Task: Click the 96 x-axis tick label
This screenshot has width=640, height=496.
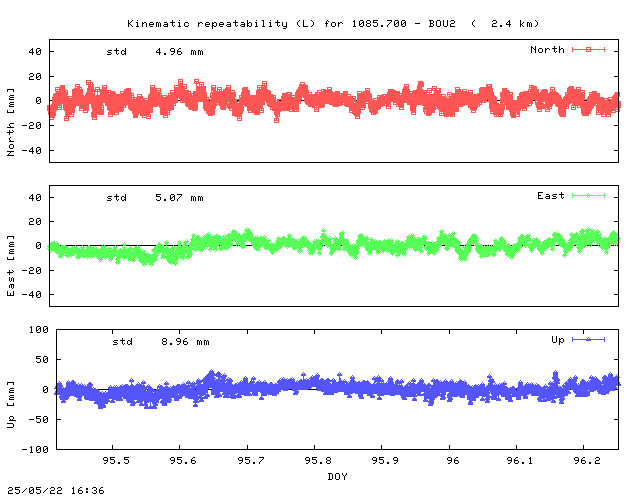Action: point(453,460)
